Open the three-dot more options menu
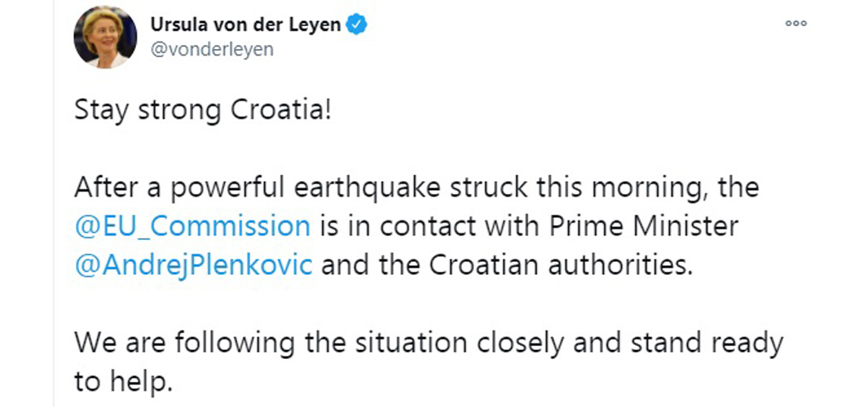 (796, 24)
